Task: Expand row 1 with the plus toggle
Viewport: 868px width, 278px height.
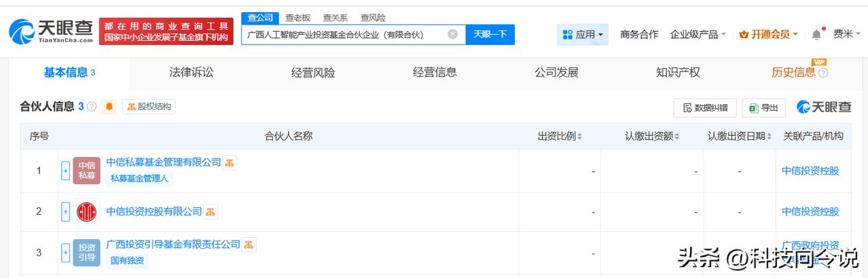Action: [x=66, y=171]
